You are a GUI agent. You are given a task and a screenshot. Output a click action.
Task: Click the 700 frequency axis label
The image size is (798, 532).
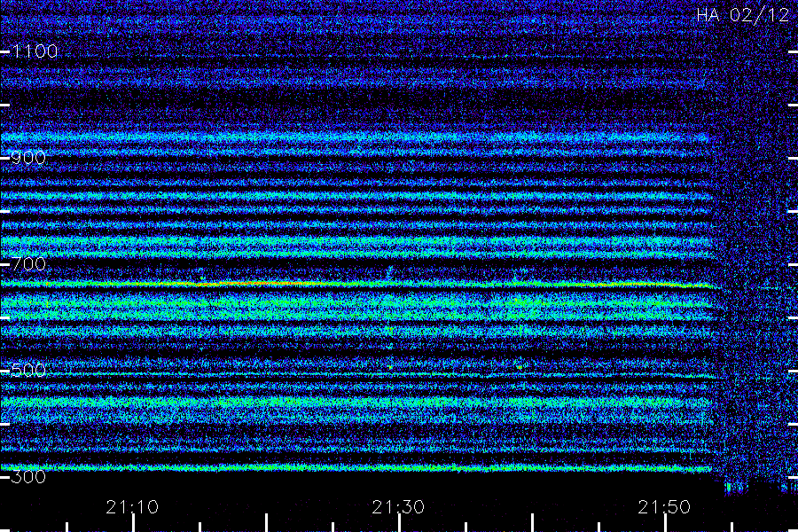(x=28, y=264)
